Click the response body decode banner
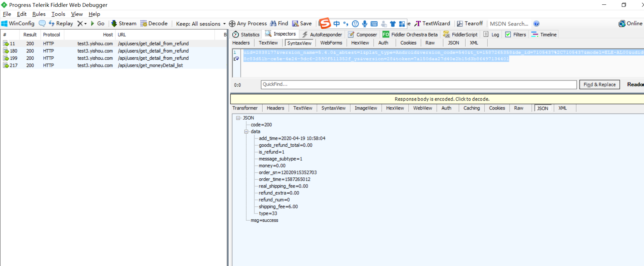 tap(437, 99)
